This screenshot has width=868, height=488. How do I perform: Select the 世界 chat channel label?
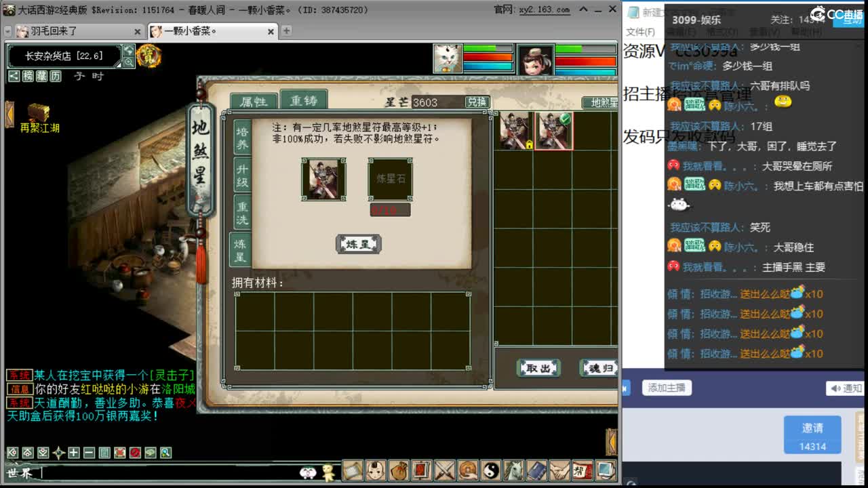tap(20, 473)
